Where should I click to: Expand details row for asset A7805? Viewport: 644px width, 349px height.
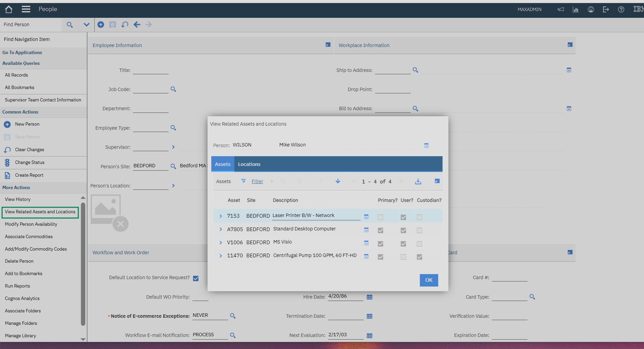(221, 229)
